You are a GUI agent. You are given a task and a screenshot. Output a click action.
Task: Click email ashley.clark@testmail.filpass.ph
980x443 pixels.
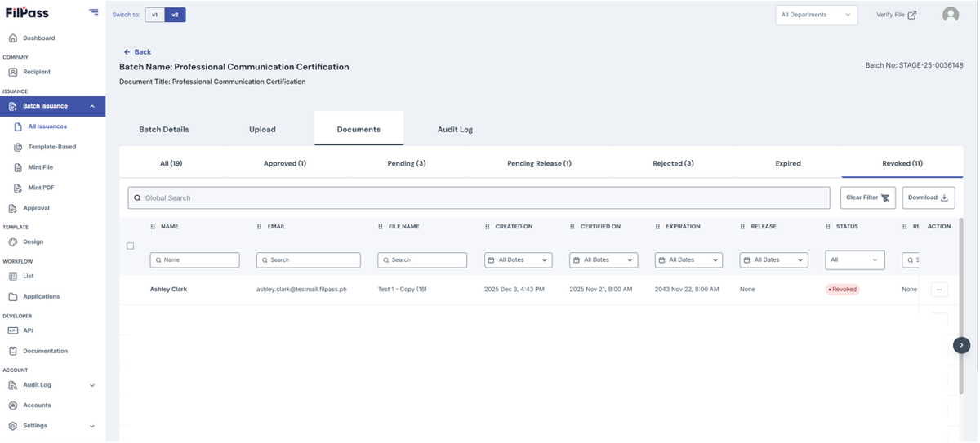click(301, 290)
